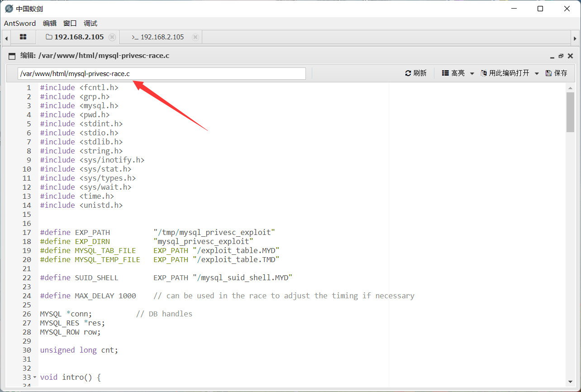Click the file path input field

pyautogui.click(x=162, y=73)
